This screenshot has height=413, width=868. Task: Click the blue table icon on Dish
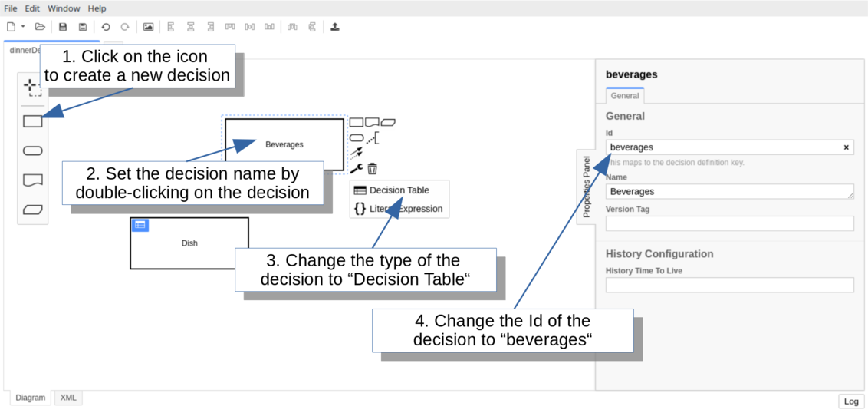pos(140,225)
